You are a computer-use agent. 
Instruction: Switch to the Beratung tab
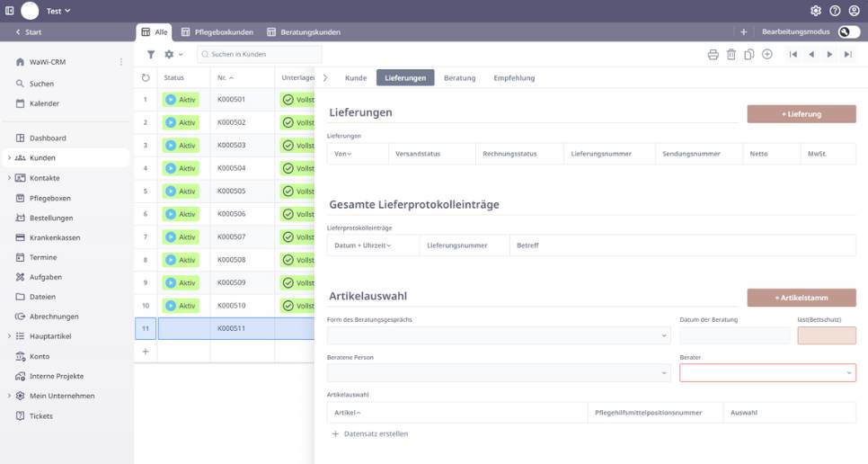(459, 78)
